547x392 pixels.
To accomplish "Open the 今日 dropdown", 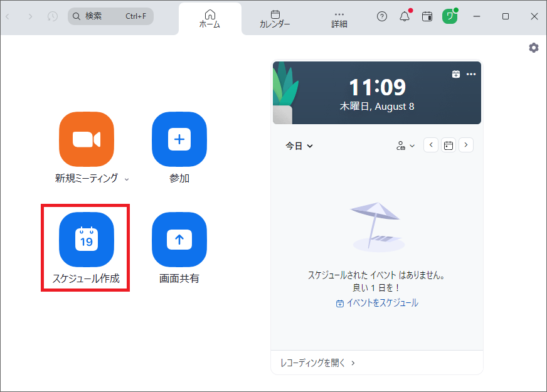I will (x=299, y=146).
